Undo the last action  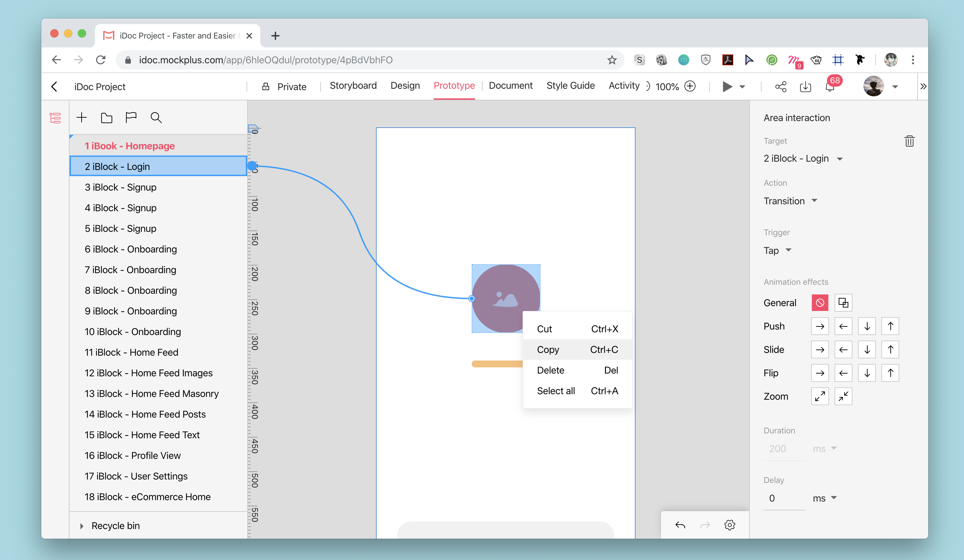click(680, 525)
